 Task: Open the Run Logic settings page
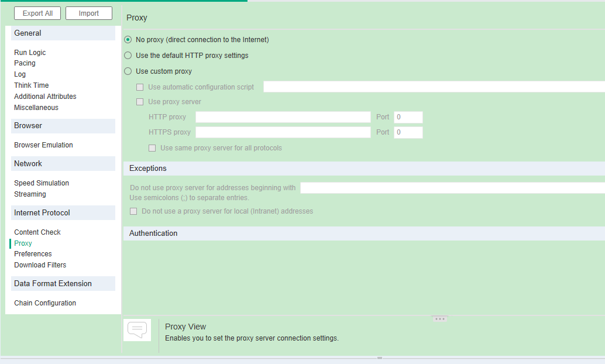tap(30, 53)
